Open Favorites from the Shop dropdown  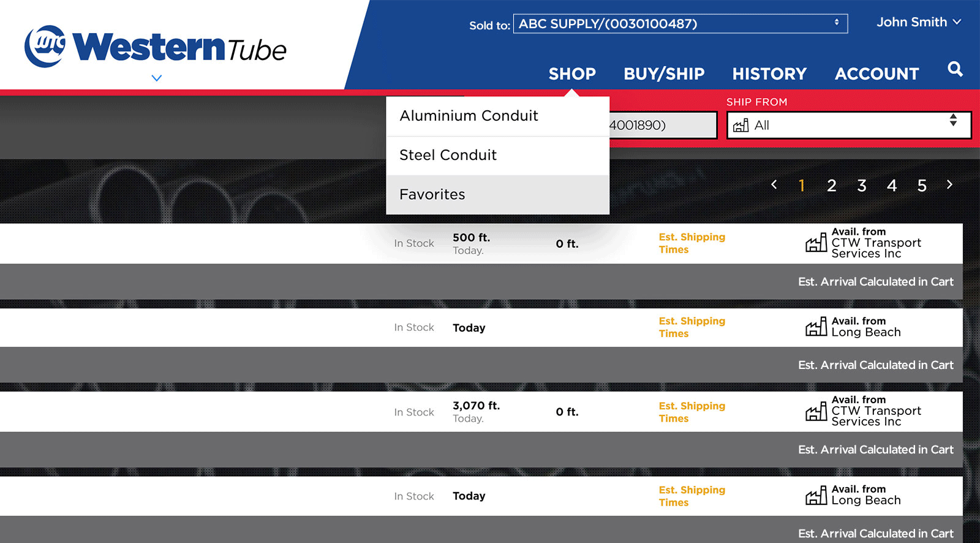click(432, 194)
